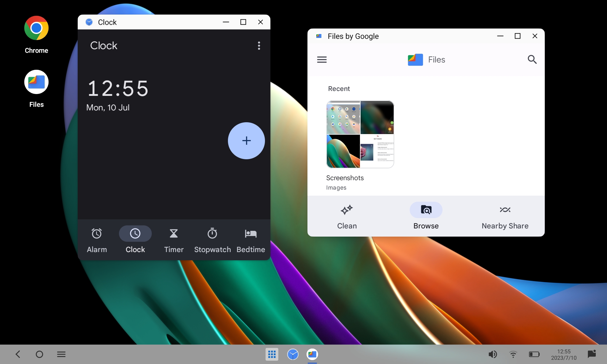Go to the Bedtime tab
This screenshot has width=607, height=364.
point(251,240)
